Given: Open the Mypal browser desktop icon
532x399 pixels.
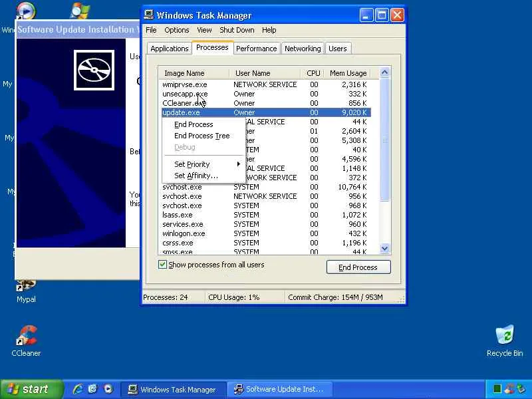Looking at the screenshot, I should click(26, 285).
